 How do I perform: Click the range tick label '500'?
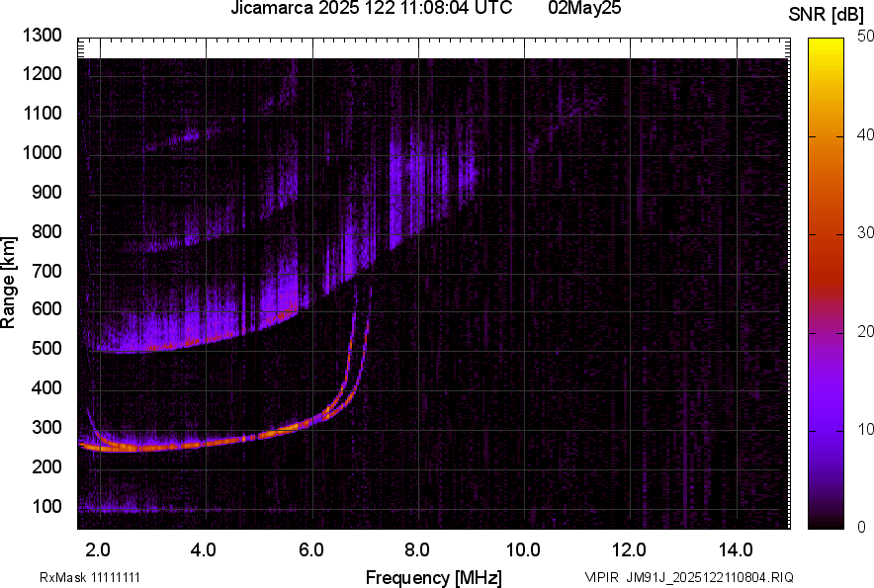(x=46, y=348)
